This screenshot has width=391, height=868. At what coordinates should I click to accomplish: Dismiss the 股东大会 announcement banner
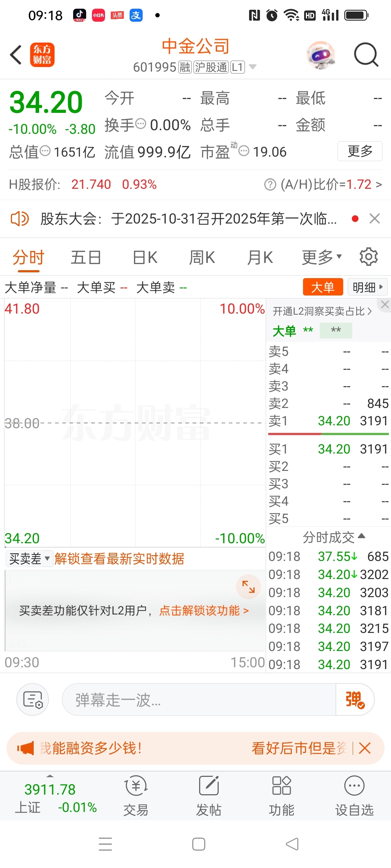coord(375,219)
